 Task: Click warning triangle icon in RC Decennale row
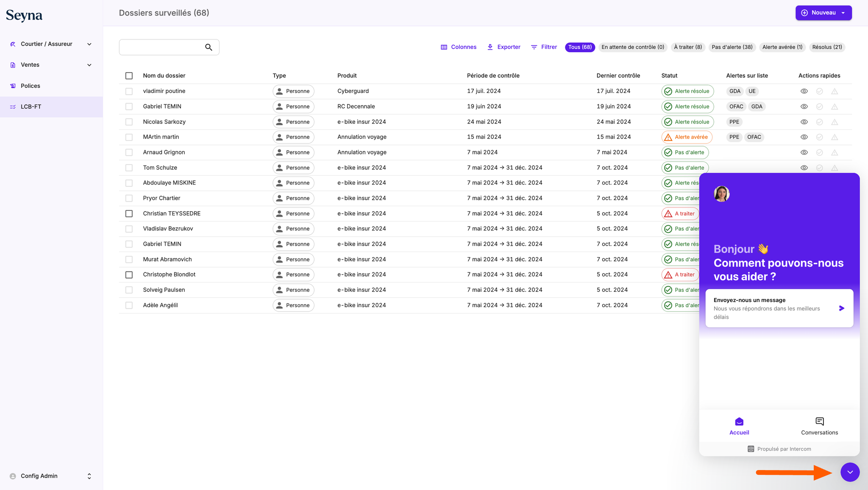pos(835,106)
